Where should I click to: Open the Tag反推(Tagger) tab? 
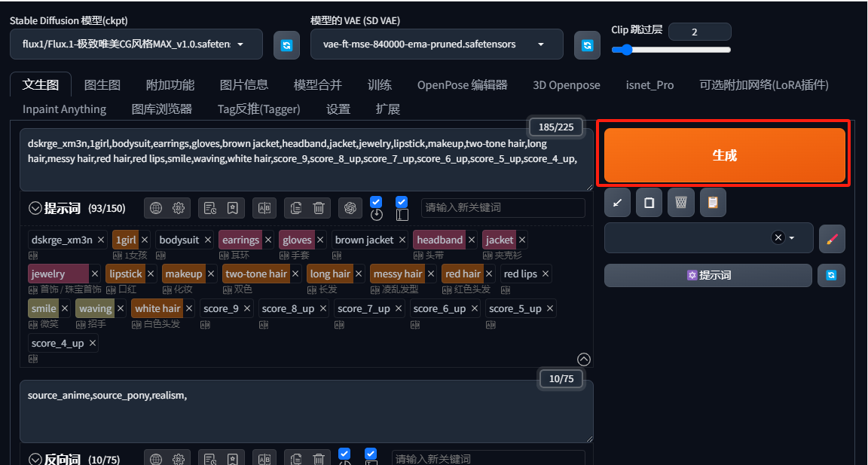(x=258, y=109)
